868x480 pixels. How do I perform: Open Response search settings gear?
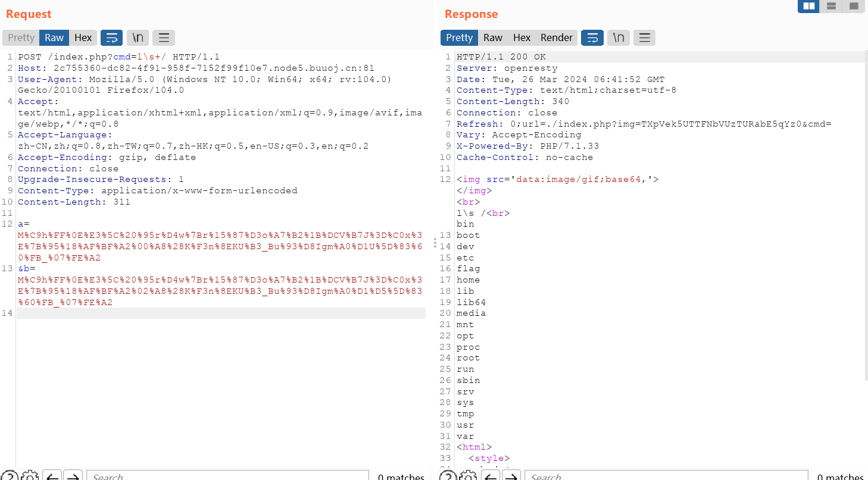469,476
